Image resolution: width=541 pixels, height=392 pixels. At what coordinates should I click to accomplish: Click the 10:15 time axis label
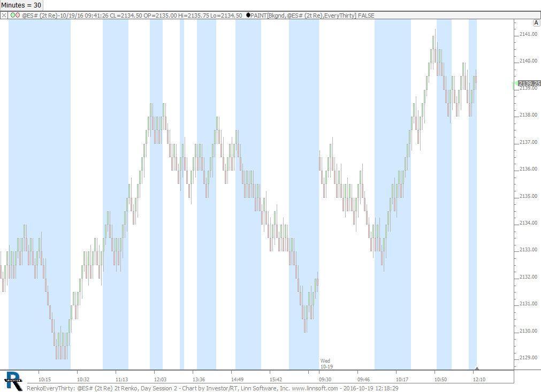[x=44, y=379]
